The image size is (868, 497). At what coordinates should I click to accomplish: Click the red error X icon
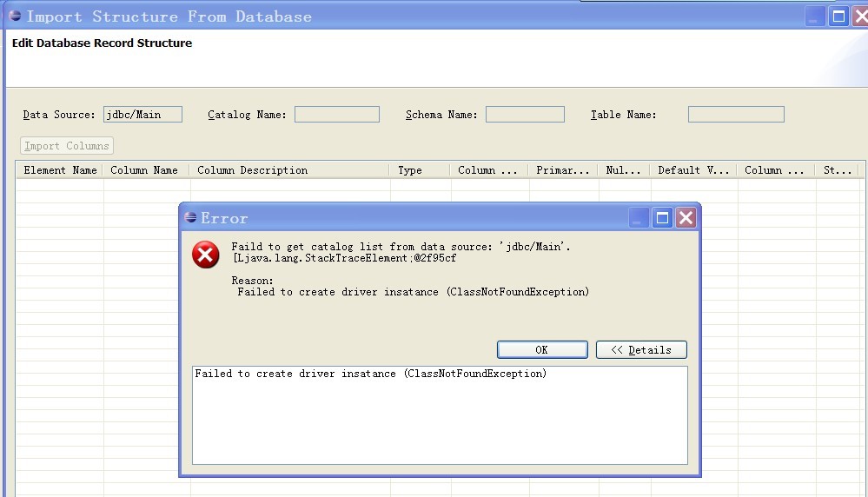click(x=206, y=255)
